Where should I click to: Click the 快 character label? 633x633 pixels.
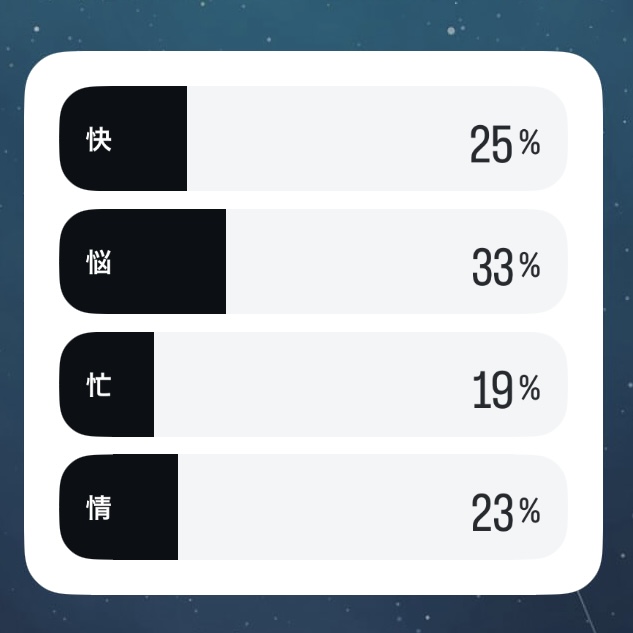98,139
